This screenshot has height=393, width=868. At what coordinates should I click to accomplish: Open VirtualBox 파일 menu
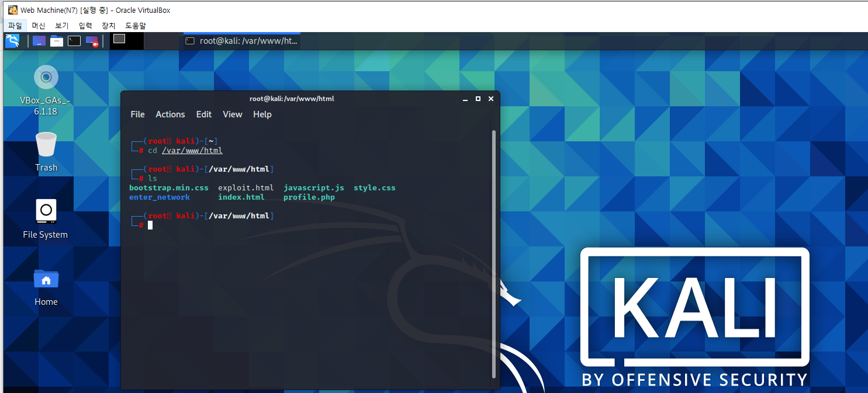point(15,26)
